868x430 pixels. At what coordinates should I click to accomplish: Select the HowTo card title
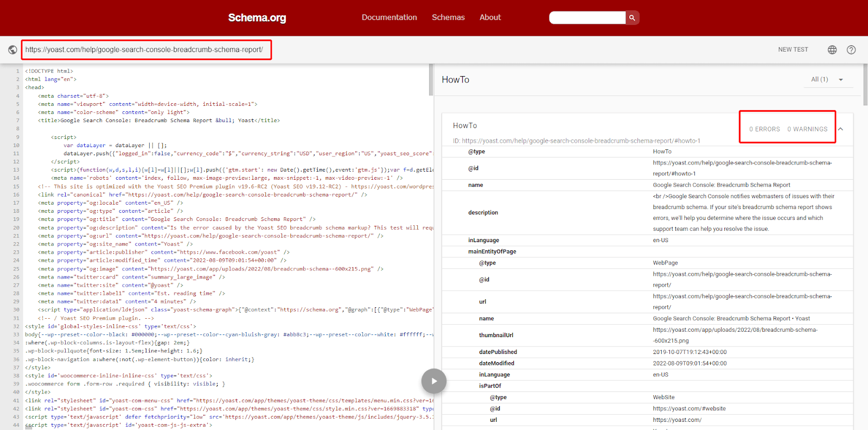[x=465, y=125]
